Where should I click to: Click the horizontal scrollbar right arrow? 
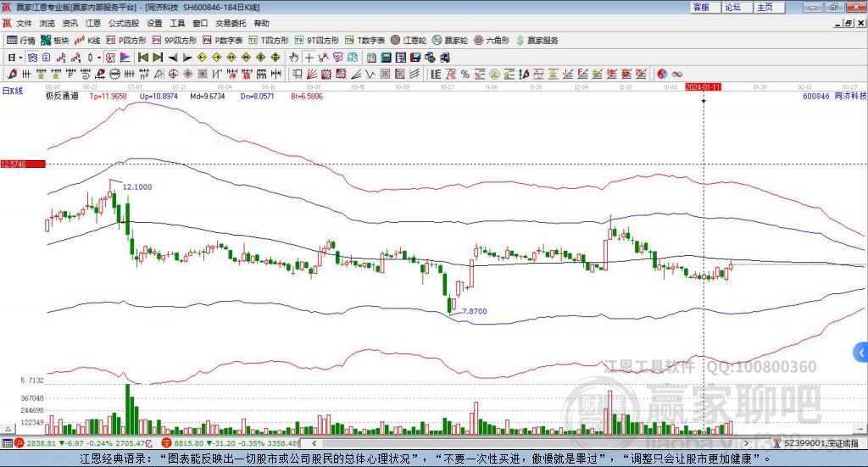746,443
